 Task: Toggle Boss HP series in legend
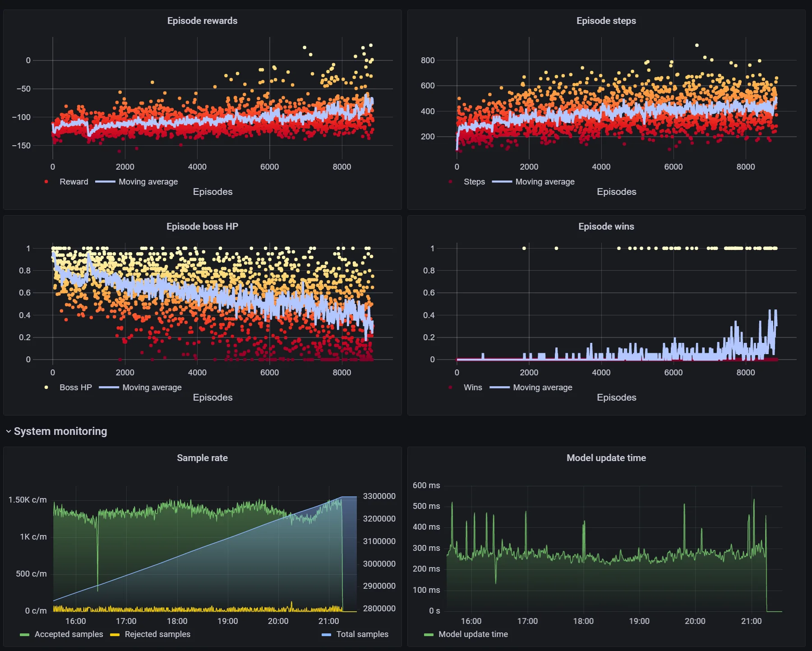pyautogui.click(x=75, y=388)
